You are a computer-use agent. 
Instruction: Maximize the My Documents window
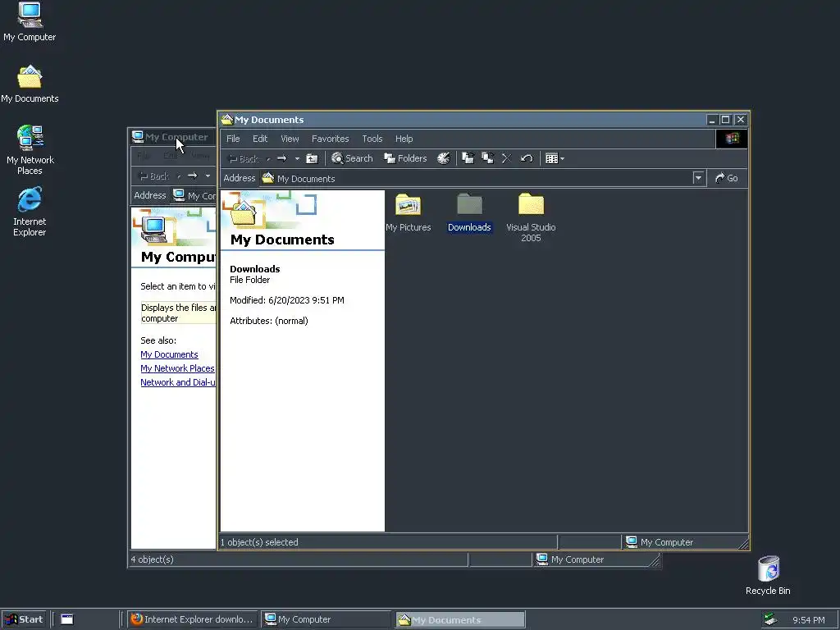click(725, 120)
